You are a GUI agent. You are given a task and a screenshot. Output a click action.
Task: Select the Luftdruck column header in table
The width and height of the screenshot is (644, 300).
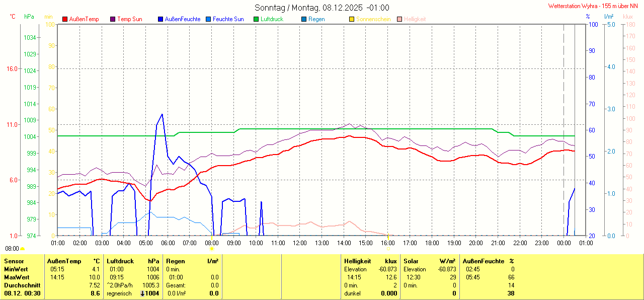[120, 261]
